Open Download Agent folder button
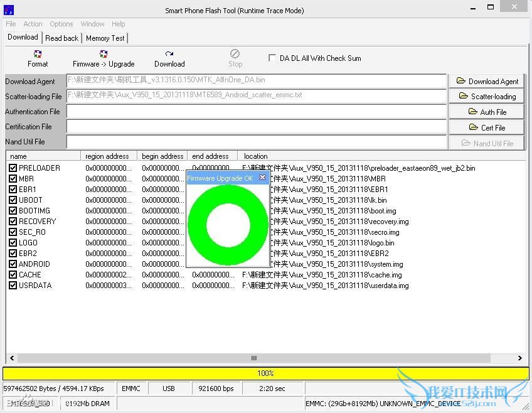The image size is (532, 413). click(487, 81)
